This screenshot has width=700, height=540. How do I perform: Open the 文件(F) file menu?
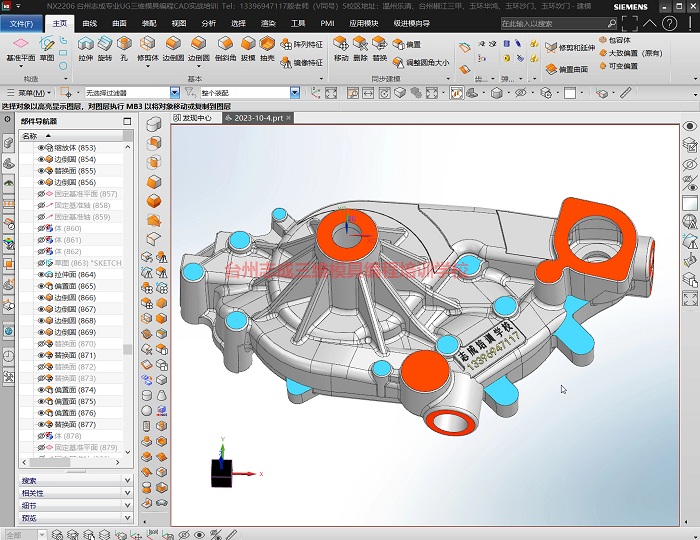pos(21,24)
